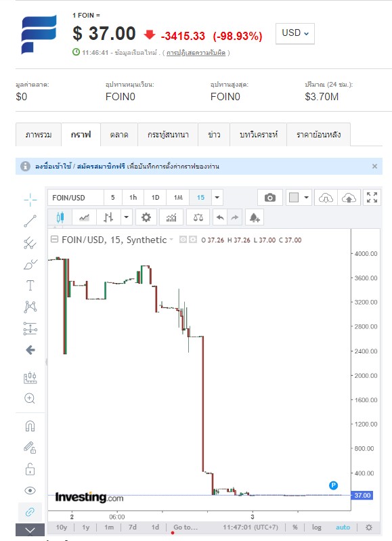Screen dimensions: 392x541
Task: Take a chart snapshot with camera icon
Action: pyautogui.click(x=270, y=198)
